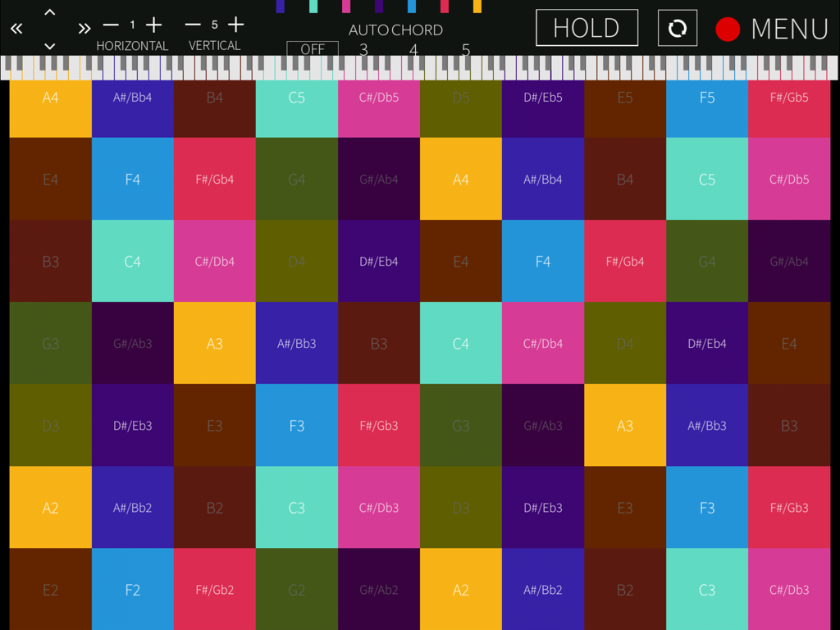Click the minus icon next to VERTICAL
Viewport: 840px width, 630px height.
click(193, 25)
